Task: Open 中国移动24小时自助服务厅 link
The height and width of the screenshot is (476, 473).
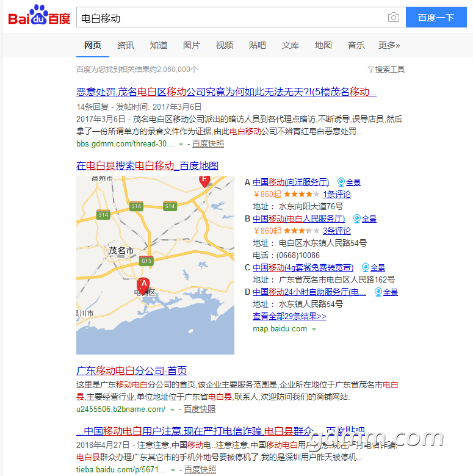Action: pyautogui.click(x=309, y=292)
